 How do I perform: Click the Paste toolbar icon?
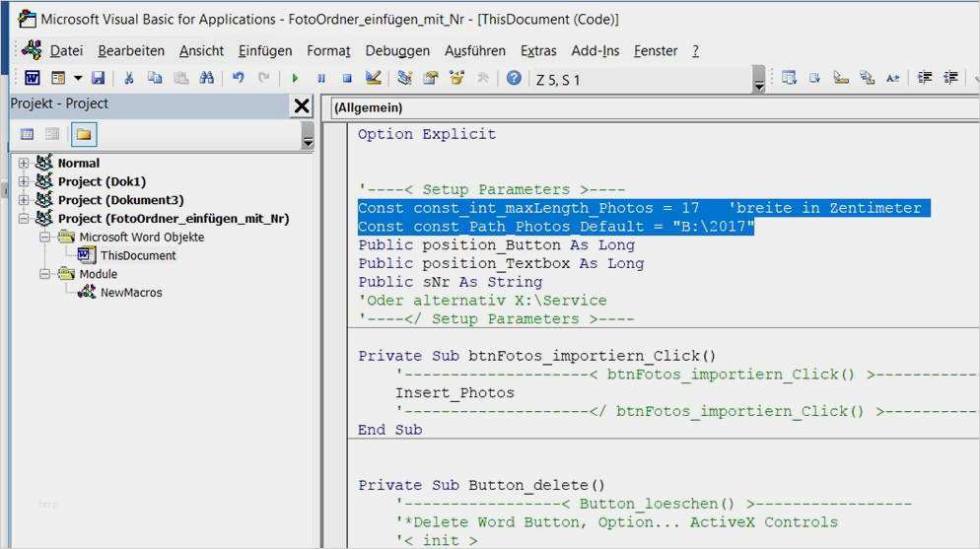(x=180, y=78)
